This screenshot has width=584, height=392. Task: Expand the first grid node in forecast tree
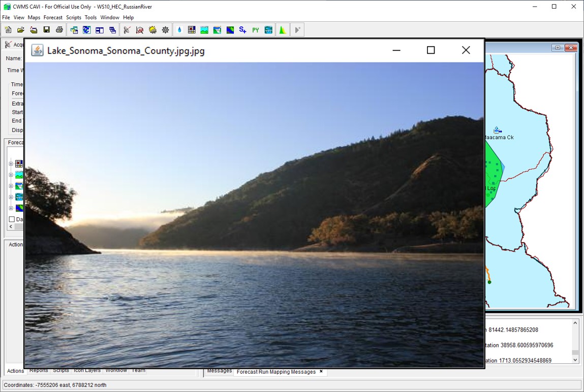click(x=11, y=164)
